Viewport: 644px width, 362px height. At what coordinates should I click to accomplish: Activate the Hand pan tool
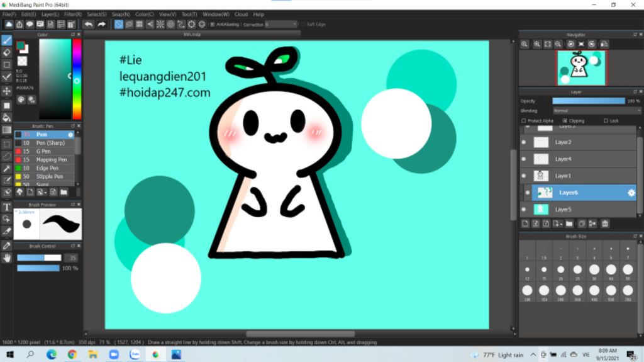click(6, 258)
